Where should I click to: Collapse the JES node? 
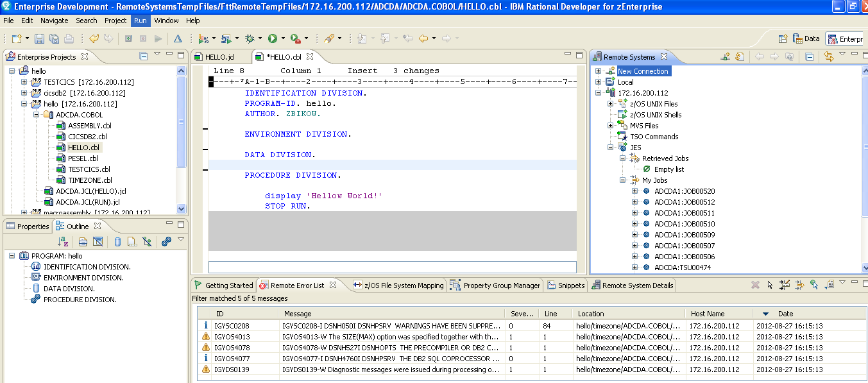click(611, 148)
